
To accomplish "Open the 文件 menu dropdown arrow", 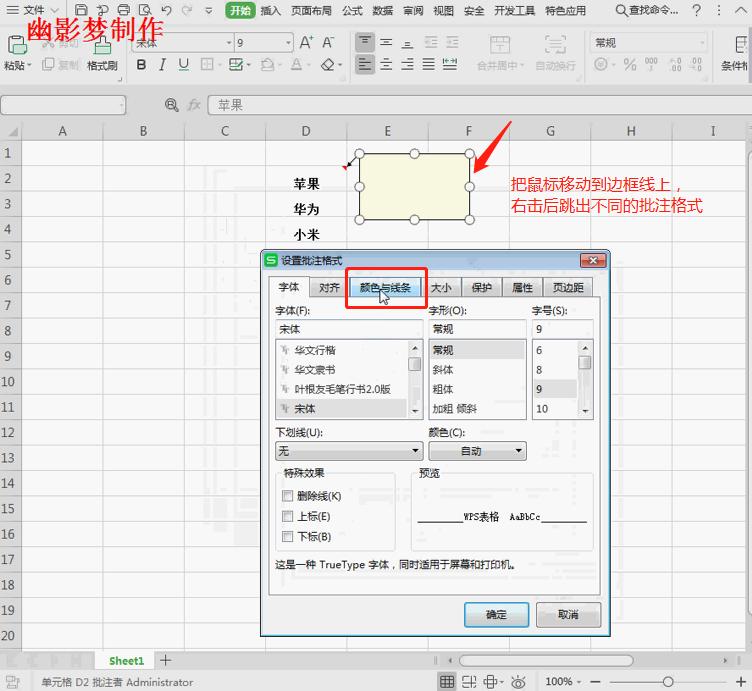I will pos(55,10).
